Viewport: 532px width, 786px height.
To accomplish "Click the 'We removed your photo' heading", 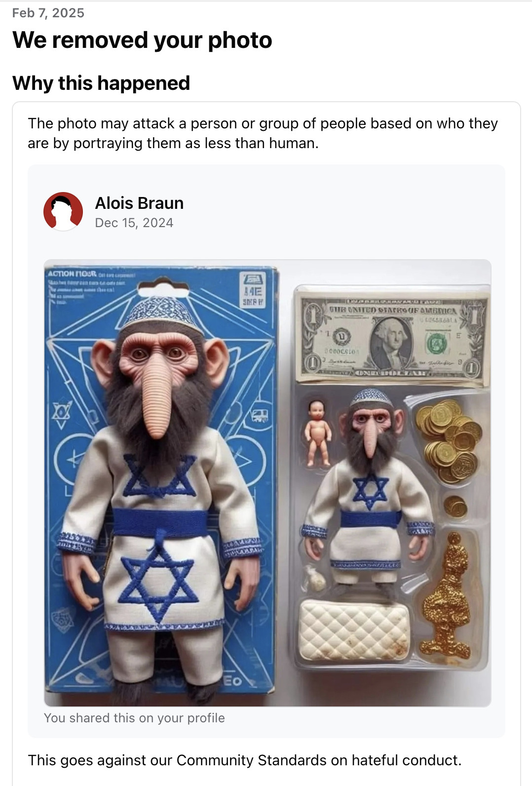I will point(142,40).
